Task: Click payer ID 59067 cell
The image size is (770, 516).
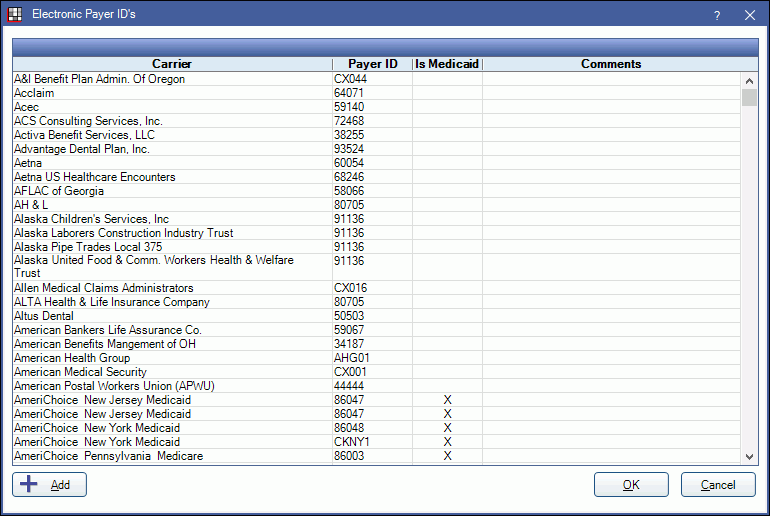Action: pos(372,330)
